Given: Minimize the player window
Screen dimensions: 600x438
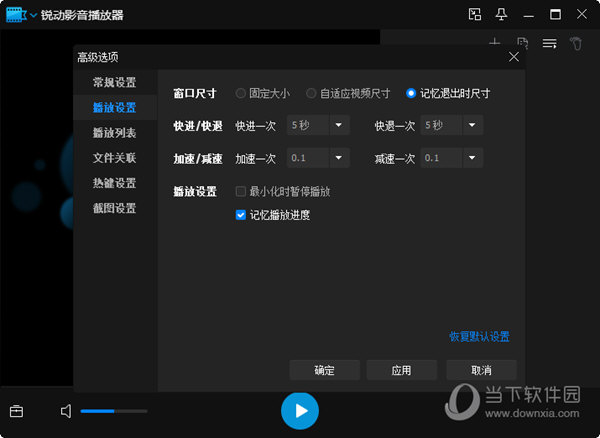Looking at the screenshot, I should pyautogui.click(x=528, y=16).
